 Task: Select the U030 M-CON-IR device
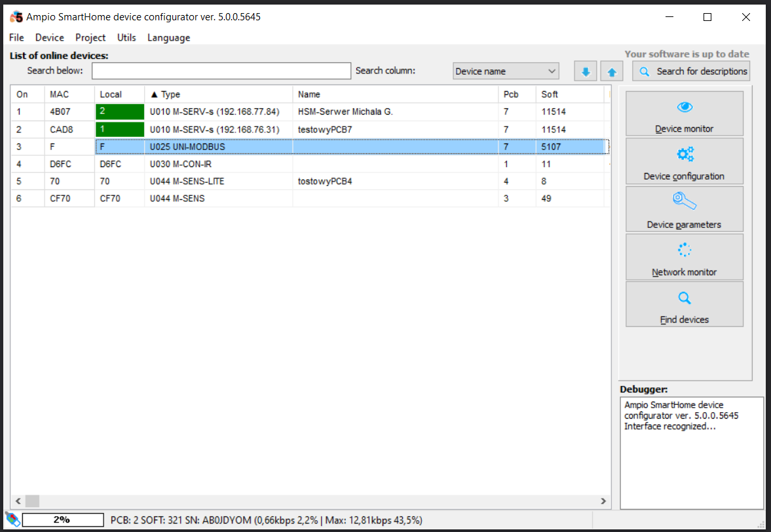tap(310, 164)
